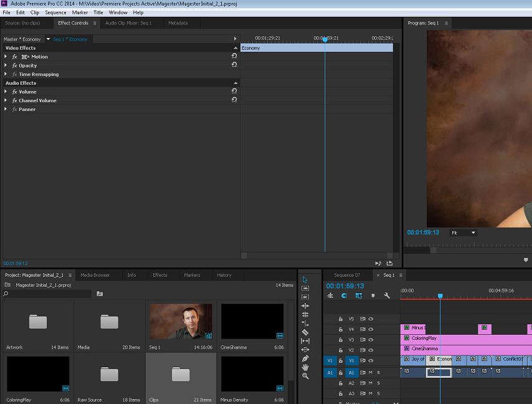Open the Fit zoom dropdown in Program monitor
The width and height of the screenshot is (532, 404).
click(461, 232)
